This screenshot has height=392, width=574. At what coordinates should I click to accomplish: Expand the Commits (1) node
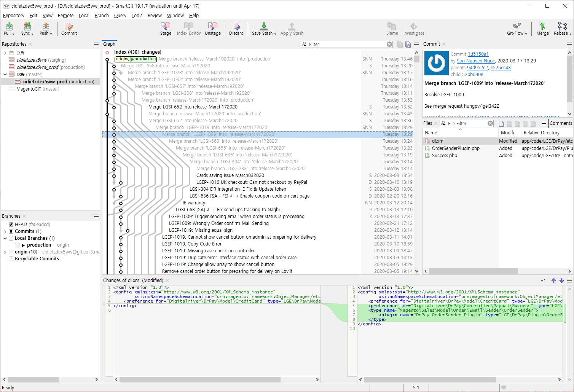tap(5, 231)
